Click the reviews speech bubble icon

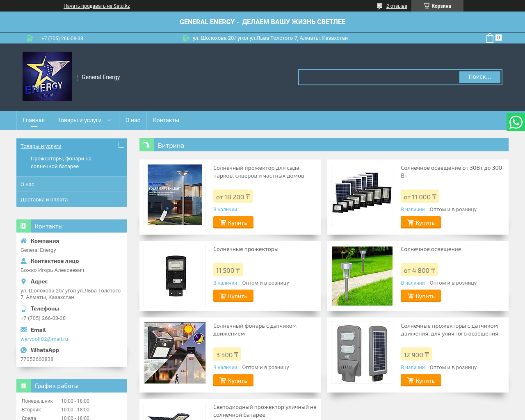tap(379, 6)
